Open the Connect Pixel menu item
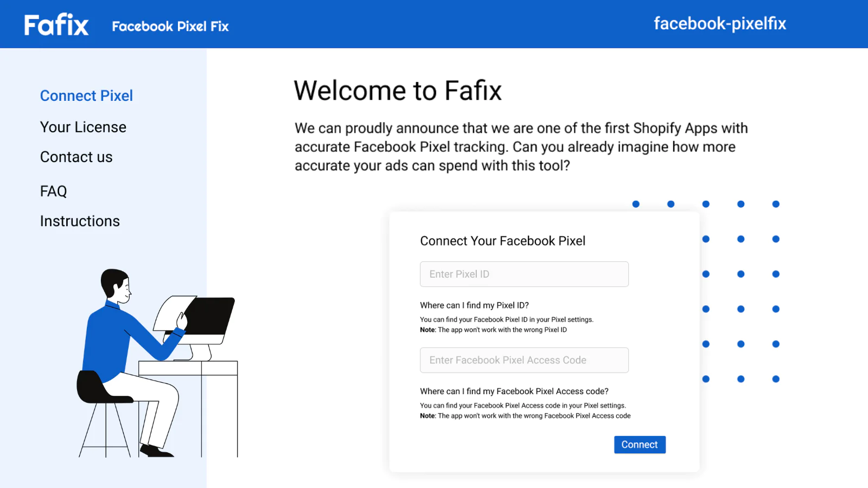Screen dimensions: 868x488 (86, 95)
